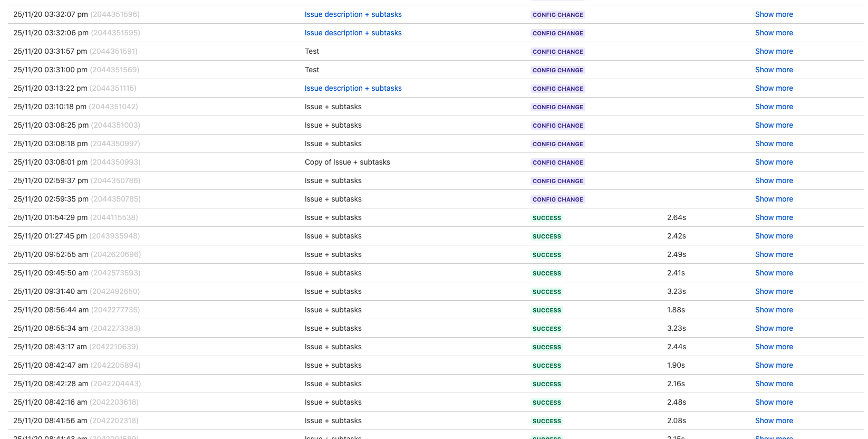Show more for the 1.90s success run

(774, 365)
